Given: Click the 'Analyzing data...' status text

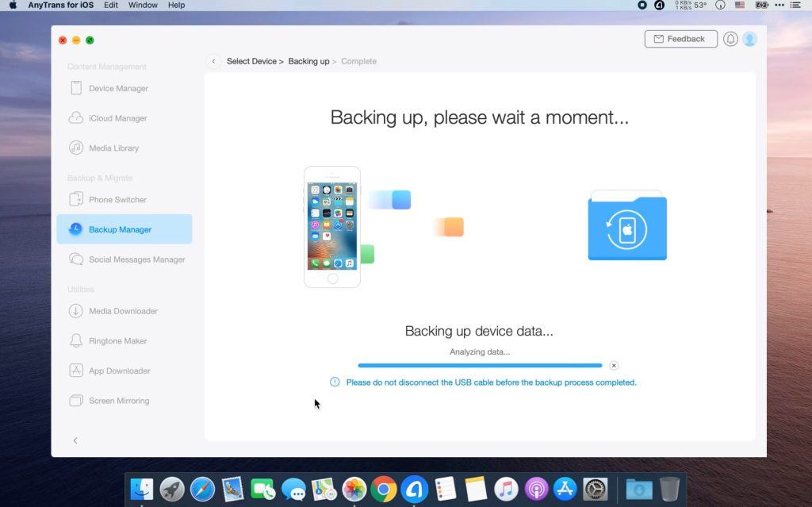Looking at the screenshot, I should click(x=480, y=351).
